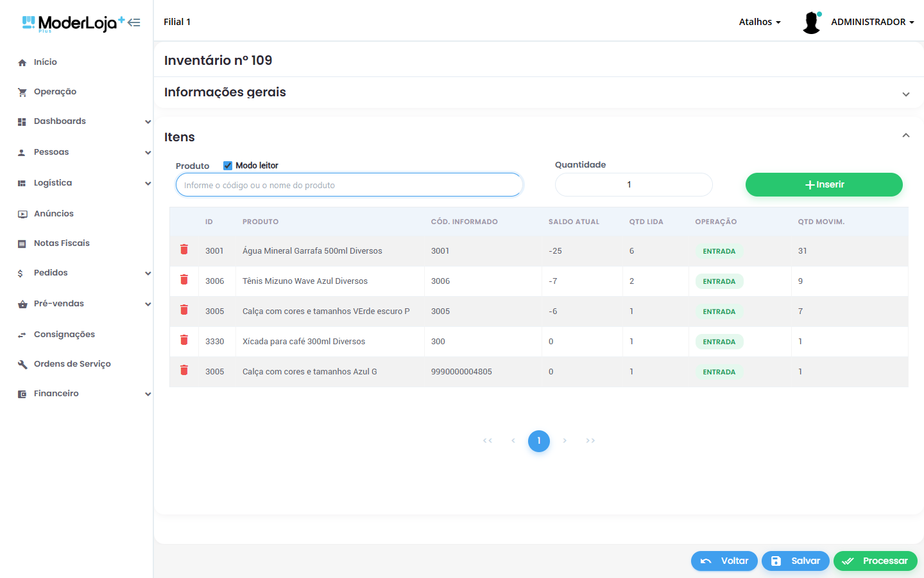Click the Notas Fiscais document icon
This screenshot has height=578, width=924.
(x=22, y=243)
